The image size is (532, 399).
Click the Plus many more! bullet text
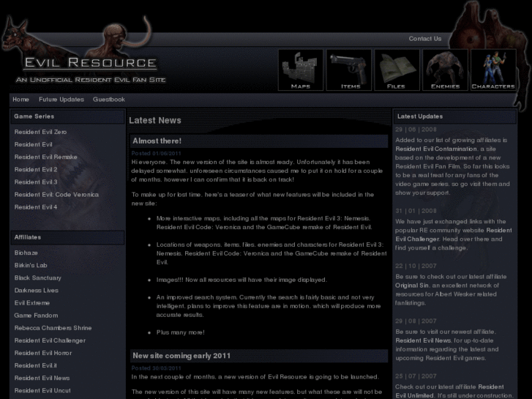tap(181, 332)
